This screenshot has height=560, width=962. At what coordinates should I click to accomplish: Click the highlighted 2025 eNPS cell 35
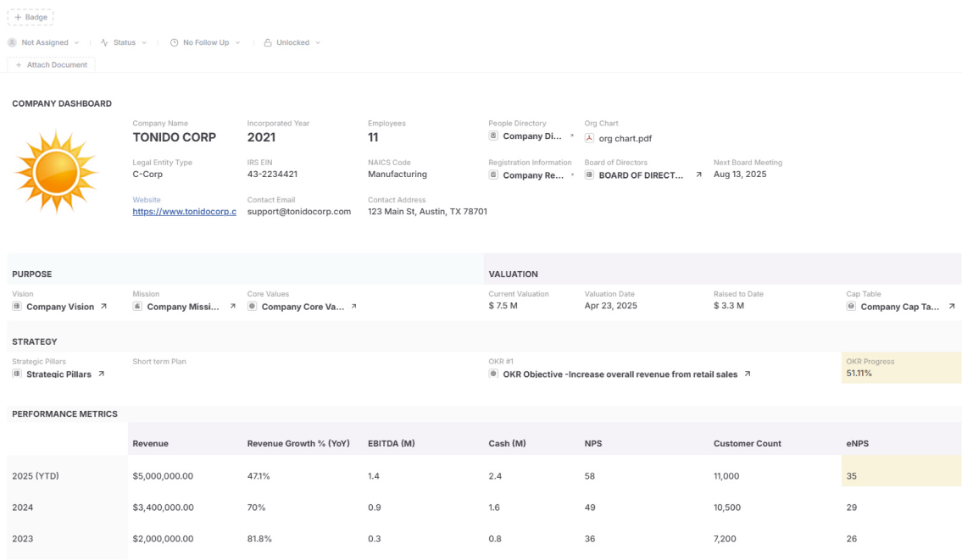click(x=901, y=470)
